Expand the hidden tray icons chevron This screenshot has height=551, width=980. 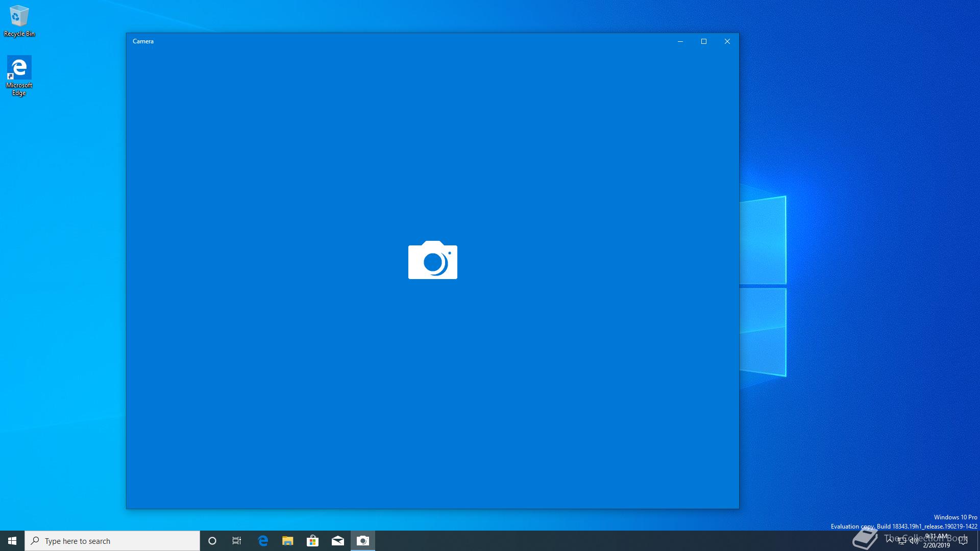coord(890,540)
